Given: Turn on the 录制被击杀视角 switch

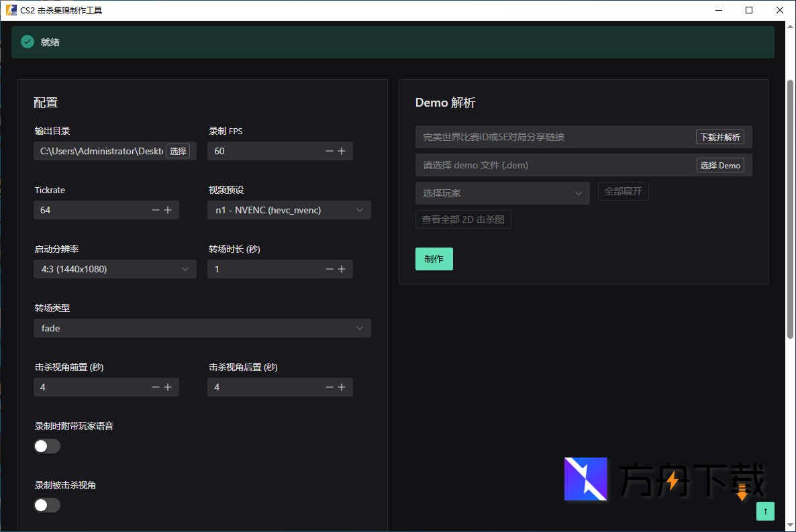Looking at the screenshot, I should [x=47, y=504].
